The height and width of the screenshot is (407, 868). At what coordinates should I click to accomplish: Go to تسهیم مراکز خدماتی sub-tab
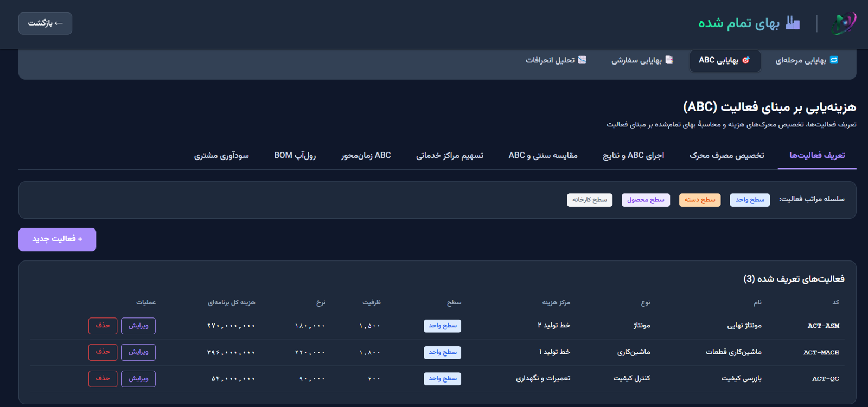click(x=450, y=156)
